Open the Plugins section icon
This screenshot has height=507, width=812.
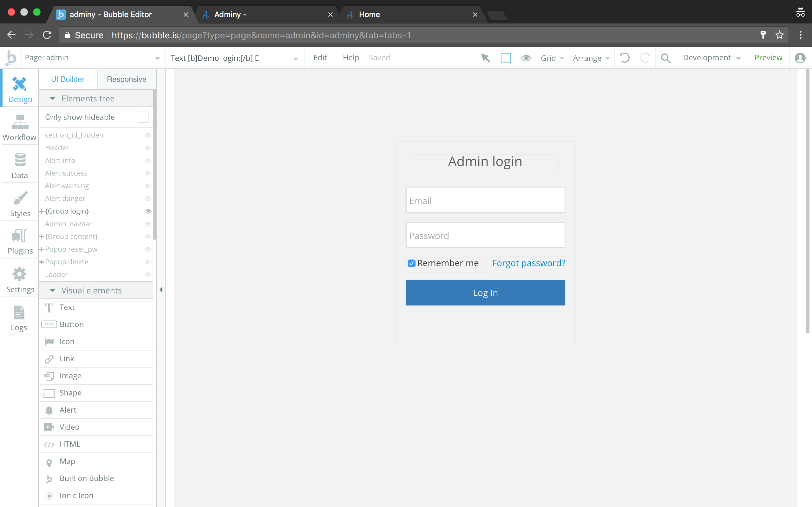[x=20, y=236]
